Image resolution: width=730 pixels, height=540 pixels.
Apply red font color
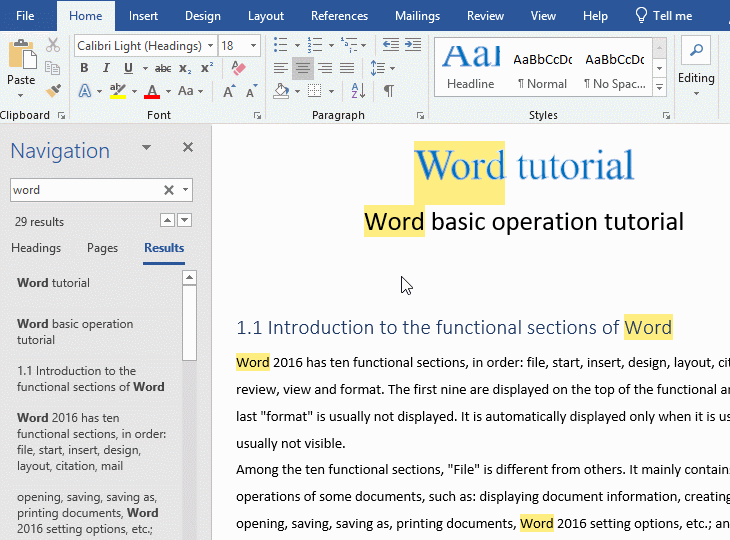point(152,91)
